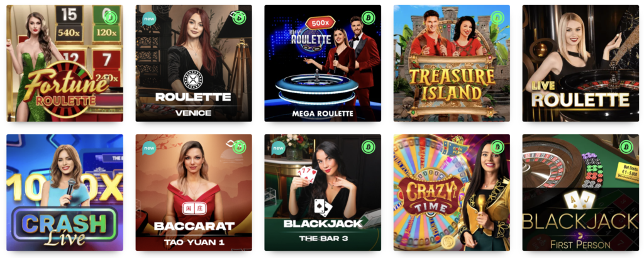Open the Live Roulette tile
644x258 pixels.
(x=580, y=64)
